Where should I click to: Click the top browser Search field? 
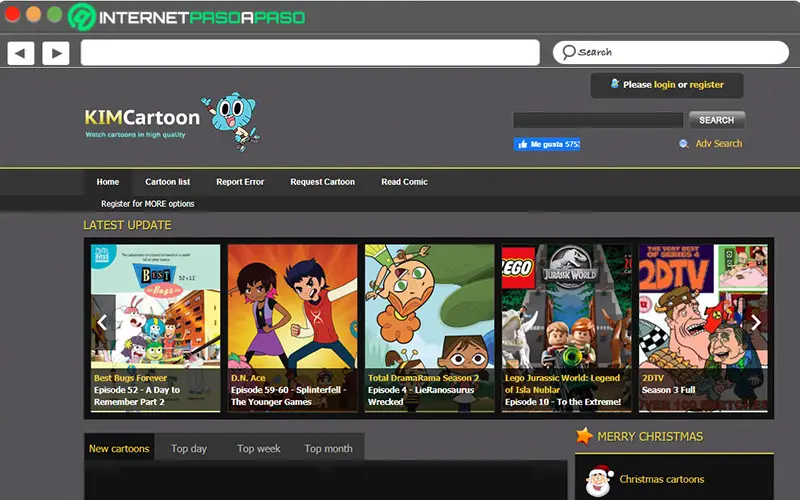(671, 52)
